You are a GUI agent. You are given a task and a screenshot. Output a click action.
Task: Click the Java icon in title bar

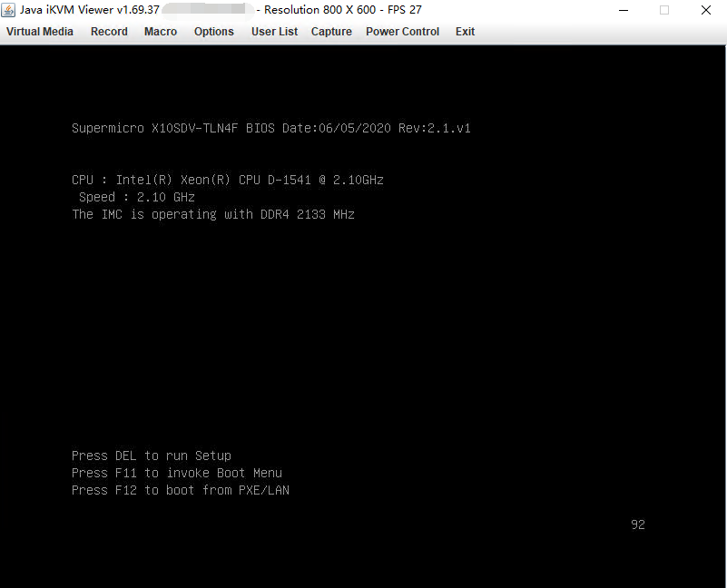coord(8,10)
